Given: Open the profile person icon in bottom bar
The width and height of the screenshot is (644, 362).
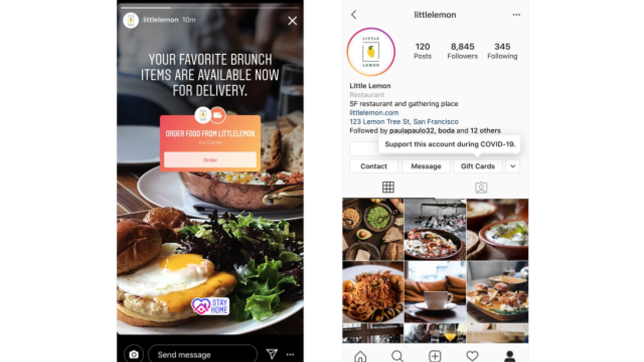Looking at the screenshot, I should coord(510,356).
